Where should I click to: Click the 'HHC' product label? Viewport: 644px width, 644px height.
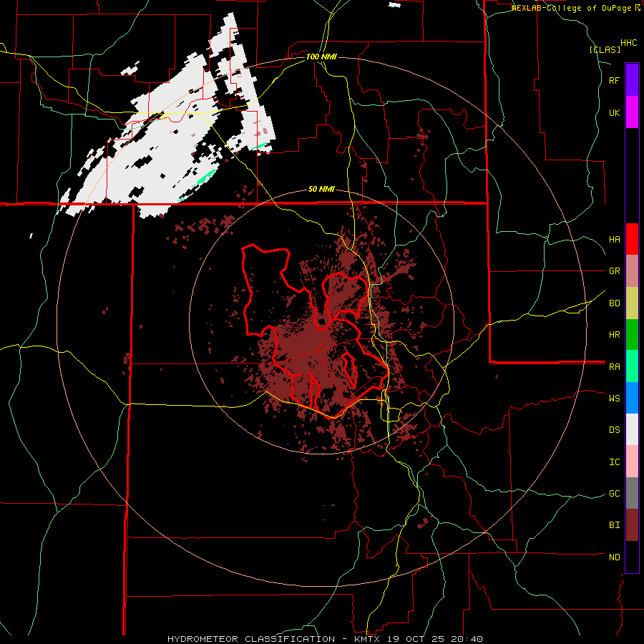(x=628, y=43)
